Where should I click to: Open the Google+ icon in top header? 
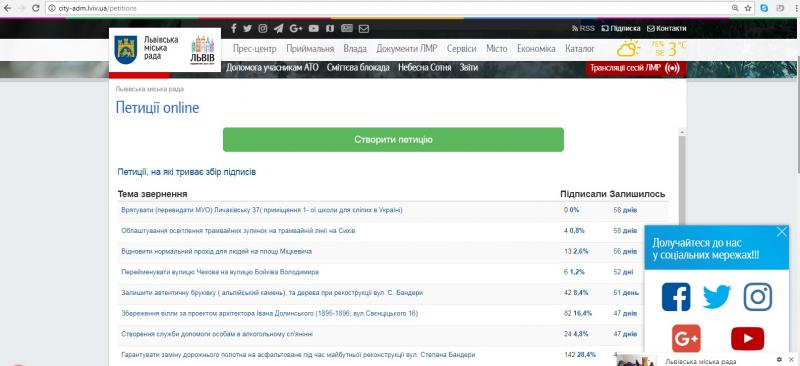click(296, 29)
